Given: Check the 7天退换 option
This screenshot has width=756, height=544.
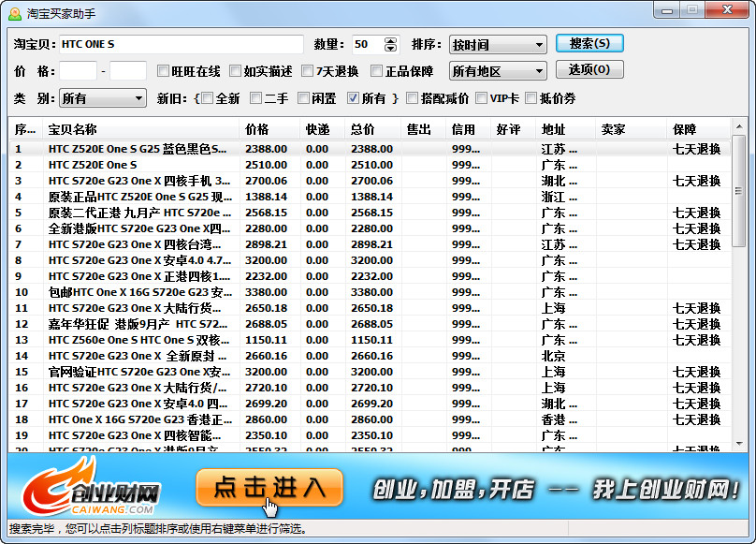Looking at the screenshot, I should pos(307,71).
